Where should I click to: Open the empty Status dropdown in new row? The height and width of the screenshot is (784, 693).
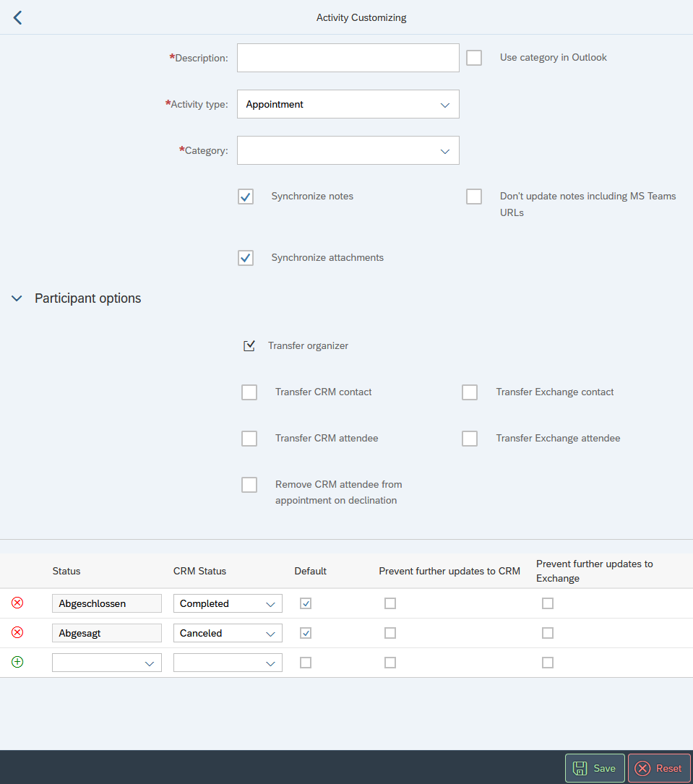point(107,663)
